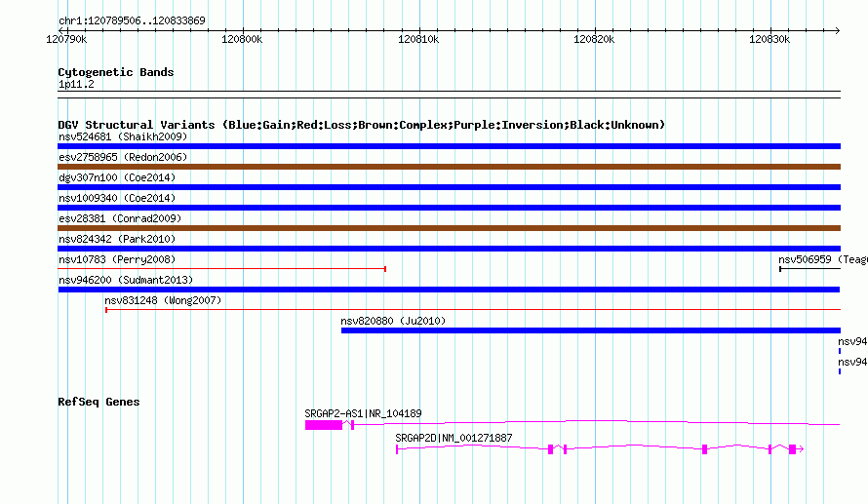Click the 120810k ruler label
Viewport: 868px width, 504px height.
point(418,39)
